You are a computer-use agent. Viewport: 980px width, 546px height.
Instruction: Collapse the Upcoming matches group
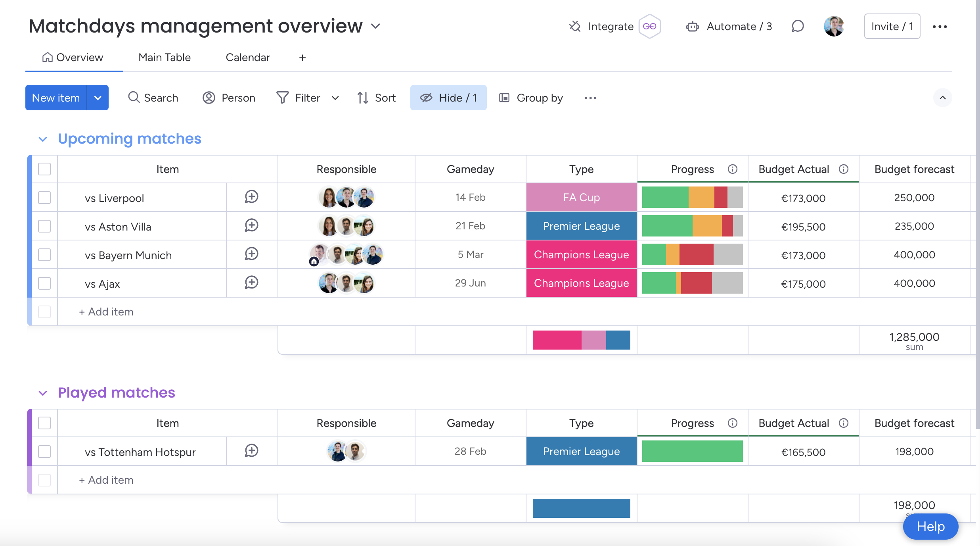pos(43,139)
